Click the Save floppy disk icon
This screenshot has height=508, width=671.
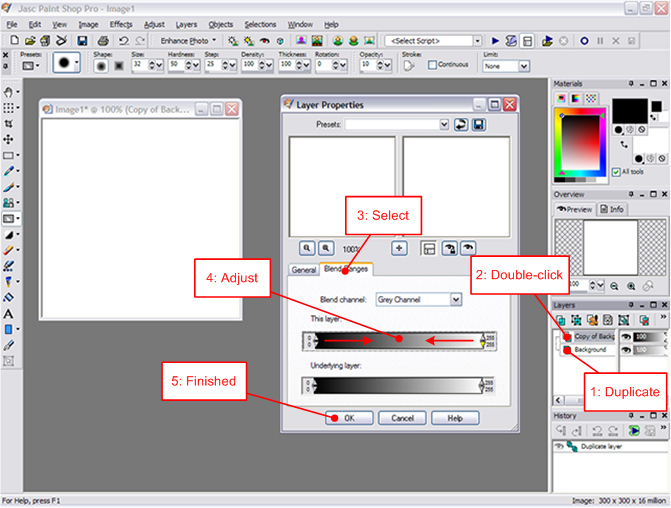point(82,41)
